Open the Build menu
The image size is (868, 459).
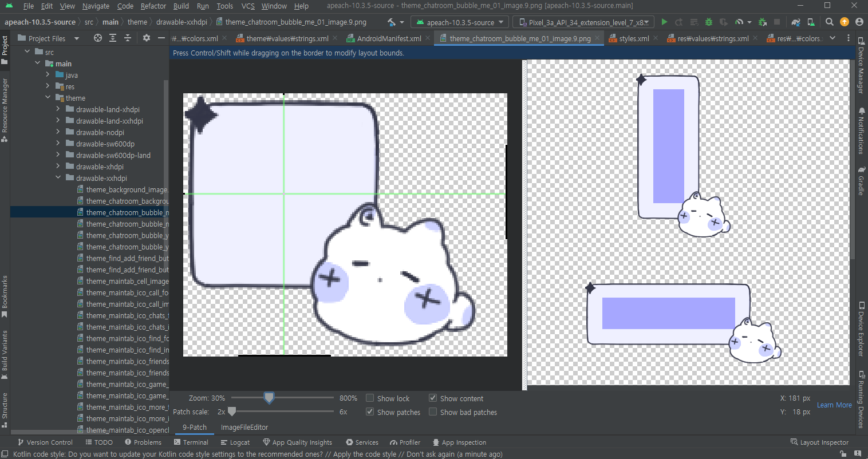click(181, 6)
